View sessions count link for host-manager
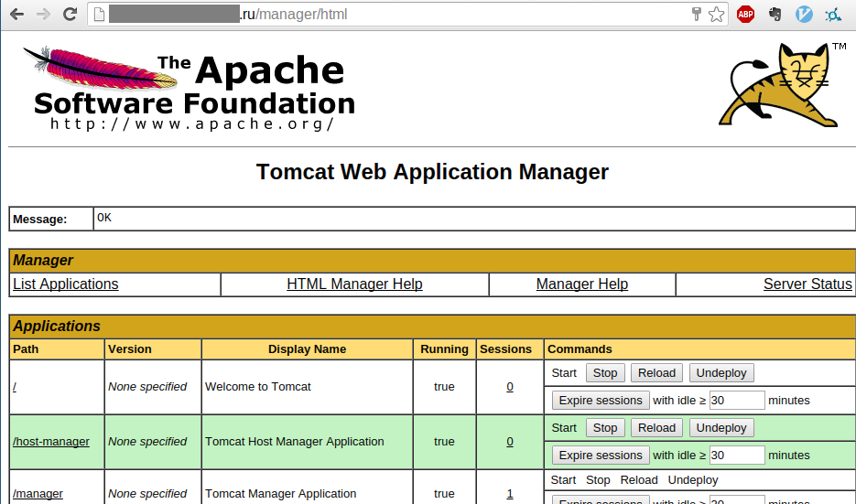856x504 pixels. tap(509, 442)
